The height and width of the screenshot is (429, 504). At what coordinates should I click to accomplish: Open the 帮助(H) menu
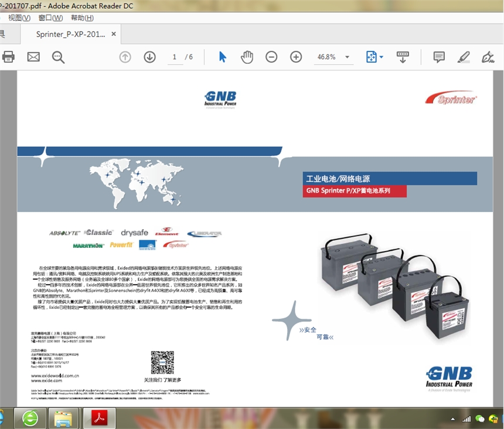(82, 18)
